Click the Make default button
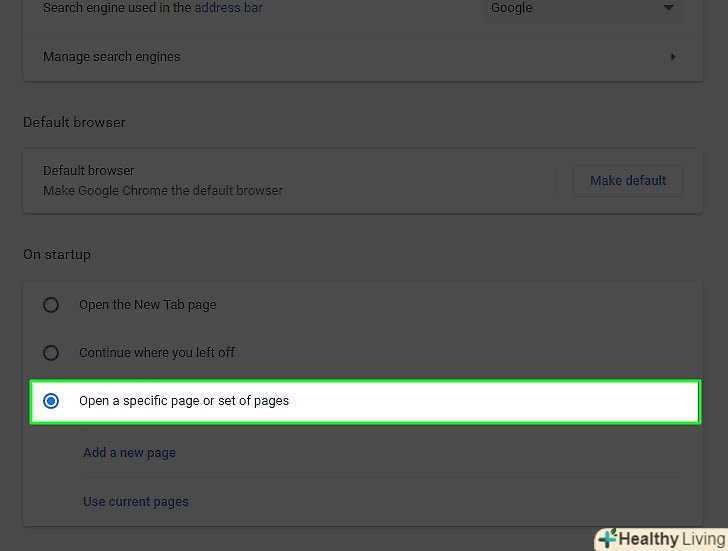The image size is (728, 551). pos(628,181)
